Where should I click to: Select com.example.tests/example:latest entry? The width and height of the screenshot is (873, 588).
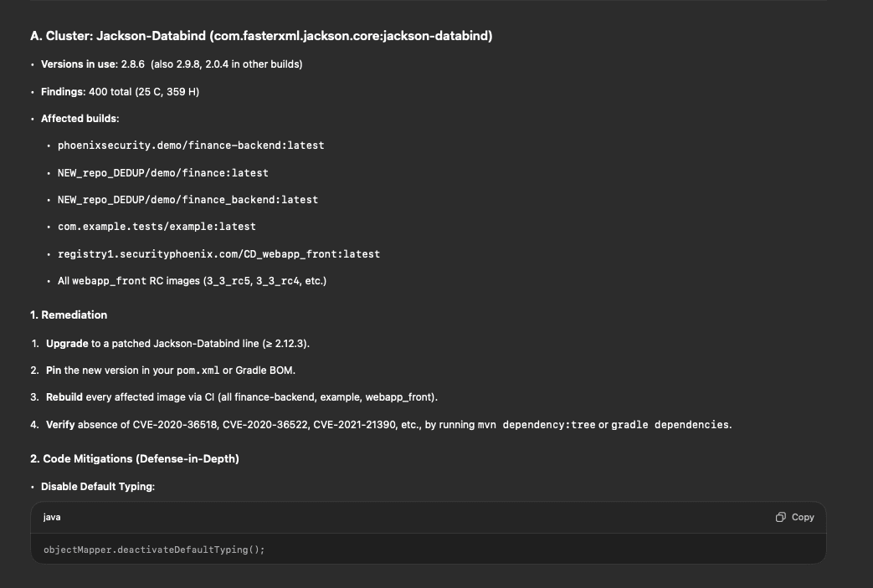click(157, 227)
